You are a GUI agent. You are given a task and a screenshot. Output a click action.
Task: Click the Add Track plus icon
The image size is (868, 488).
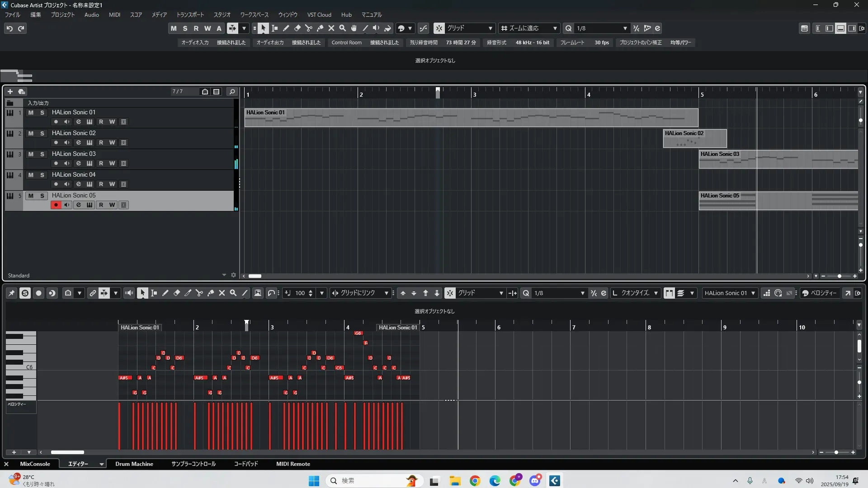(10, 92)
